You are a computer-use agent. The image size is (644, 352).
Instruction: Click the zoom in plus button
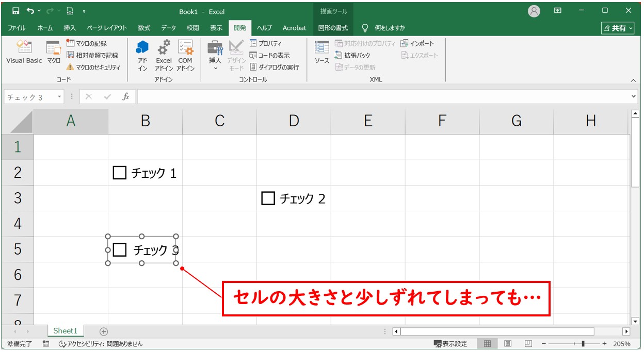(x=604, y=344)
